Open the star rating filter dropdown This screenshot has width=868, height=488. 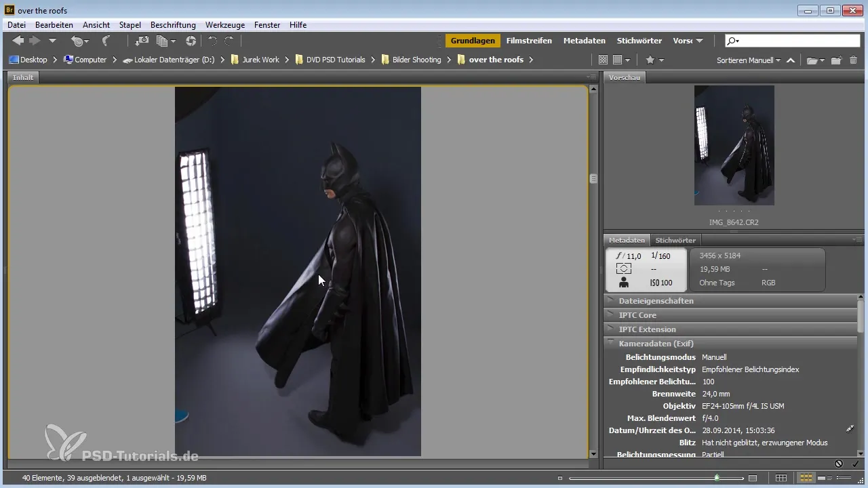[x=654, y=60]
